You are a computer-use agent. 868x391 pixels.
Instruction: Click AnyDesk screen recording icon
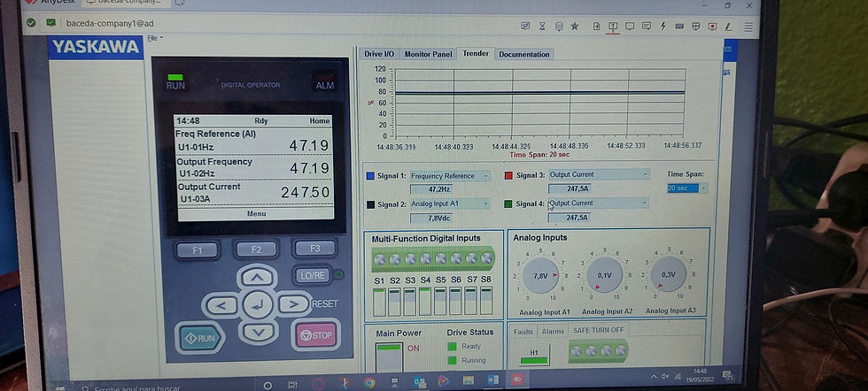coord(712,26)
